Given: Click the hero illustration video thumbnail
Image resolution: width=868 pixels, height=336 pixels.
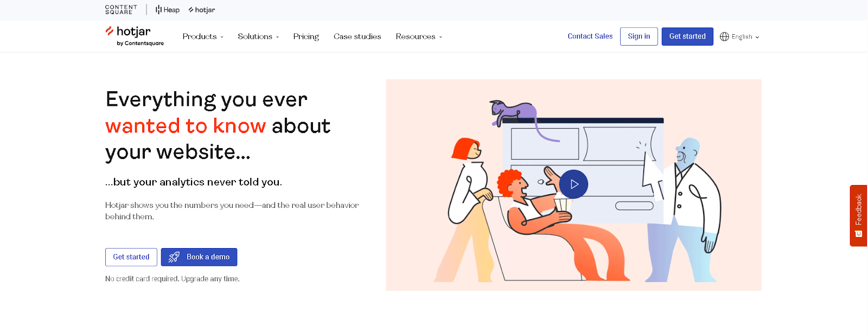Looking at the screenshot, I should [573, 185].
